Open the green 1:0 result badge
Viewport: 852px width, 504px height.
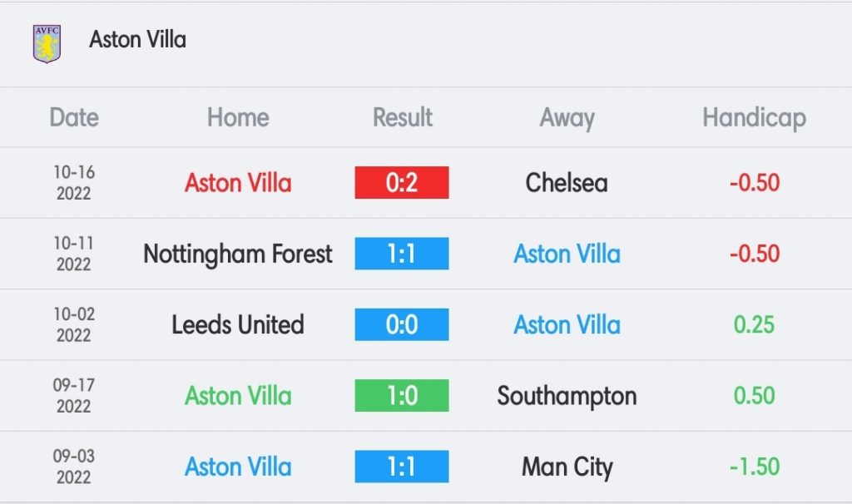(x=402, y=395)
